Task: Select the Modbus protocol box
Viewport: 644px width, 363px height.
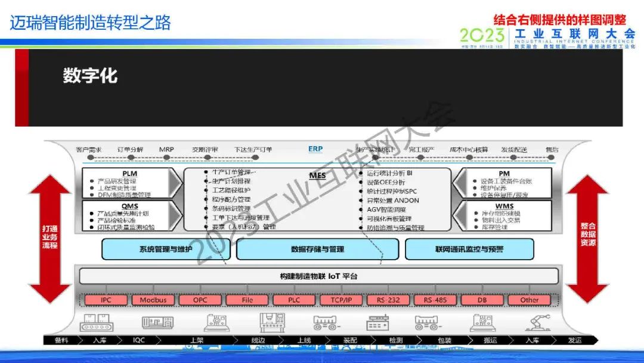Action: pos(153,300)
